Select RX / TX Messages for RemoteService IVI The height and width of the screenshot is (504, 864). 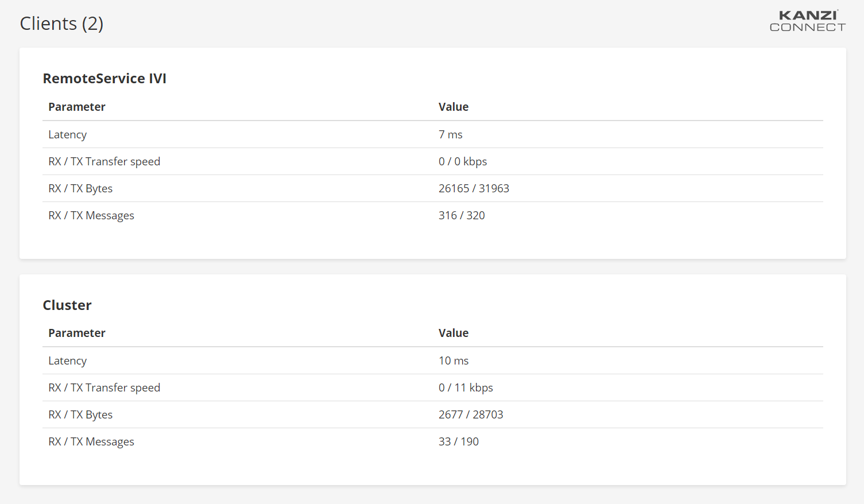(91, 215)
